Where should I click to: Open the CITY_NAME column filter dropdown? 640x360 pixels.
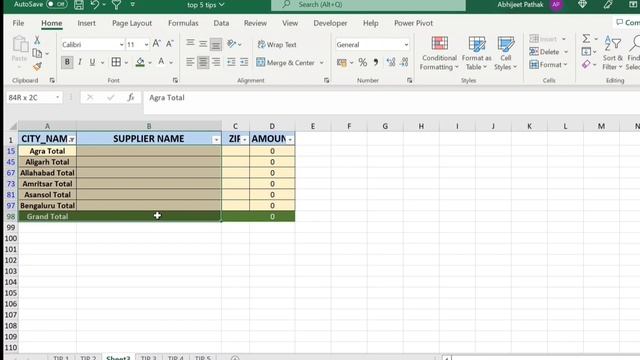72,140
